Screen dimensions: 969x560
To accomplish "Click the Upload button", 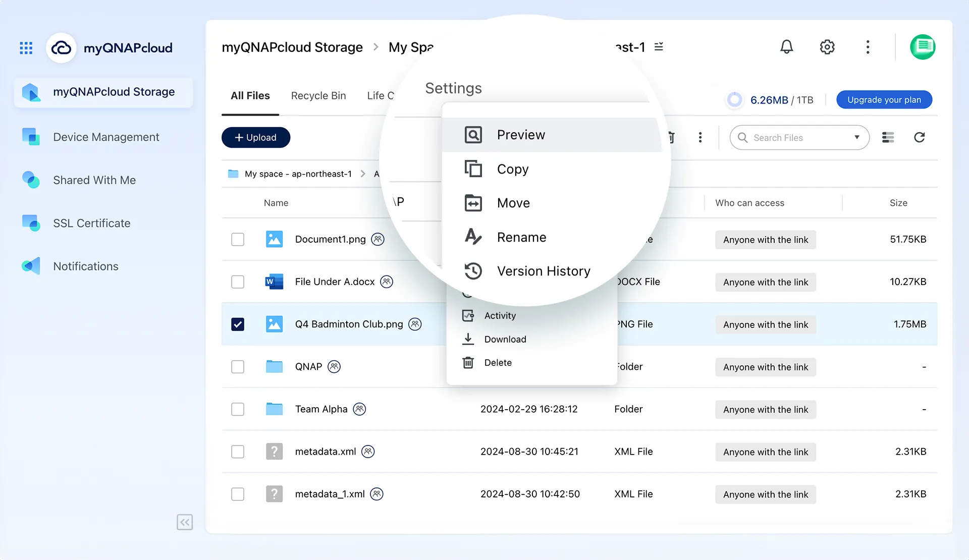I will [x=256, y=137].
